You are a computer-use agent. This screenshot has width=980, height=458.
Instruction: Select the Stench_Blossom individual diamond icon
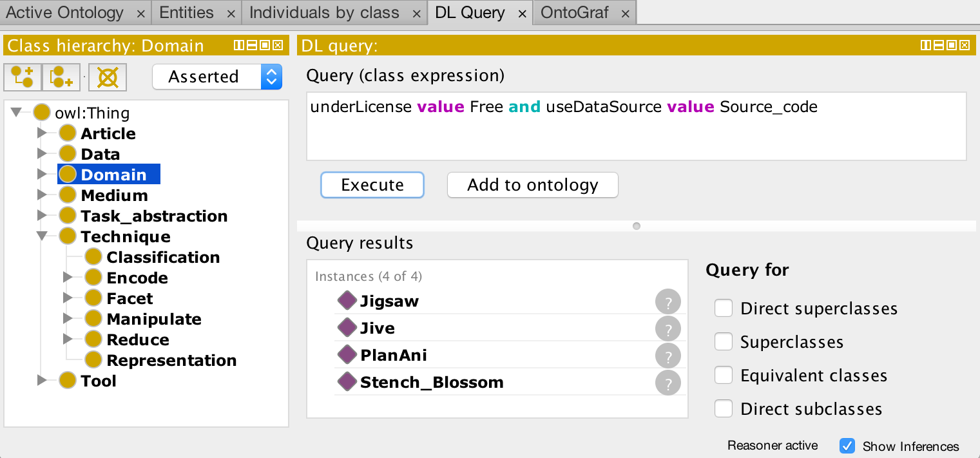(347, 382)
